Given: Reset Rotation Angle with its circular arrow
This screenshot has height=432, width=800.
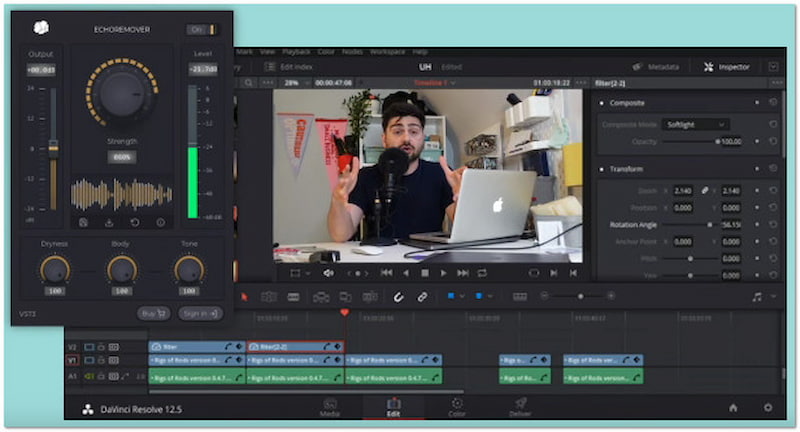Looking at the screenshot, I should (x=773, y=224).
